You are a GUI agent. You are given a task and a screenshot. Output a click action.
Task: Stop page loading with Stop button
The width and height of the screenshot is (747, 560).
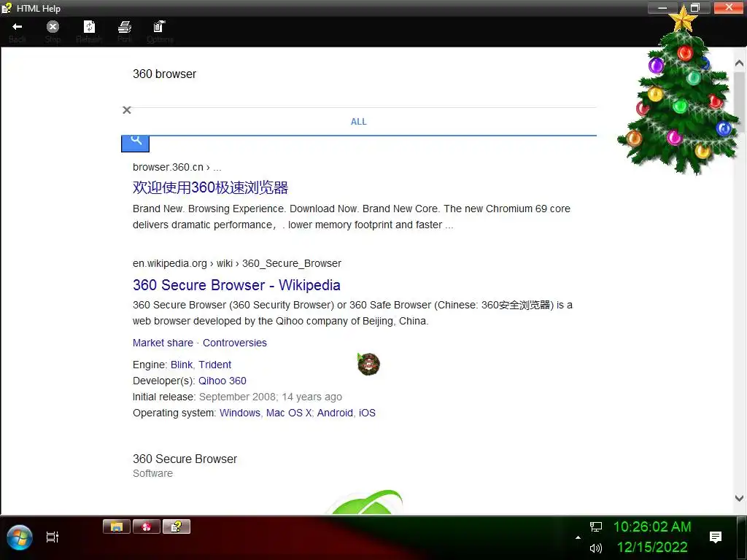point(53,31)
